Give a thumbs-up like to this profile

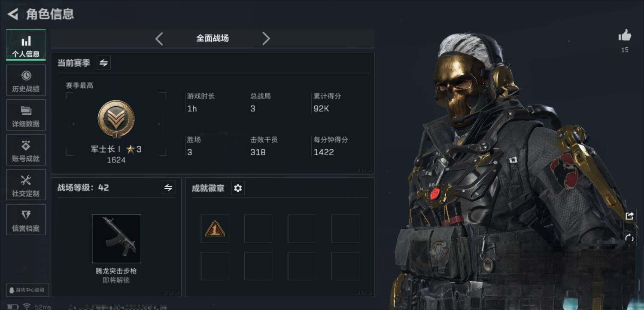[x=625, y=36]
